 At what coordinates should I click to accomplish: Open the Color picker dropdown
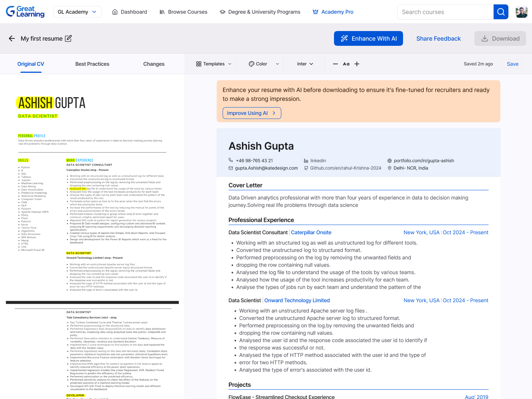(263, 64)
